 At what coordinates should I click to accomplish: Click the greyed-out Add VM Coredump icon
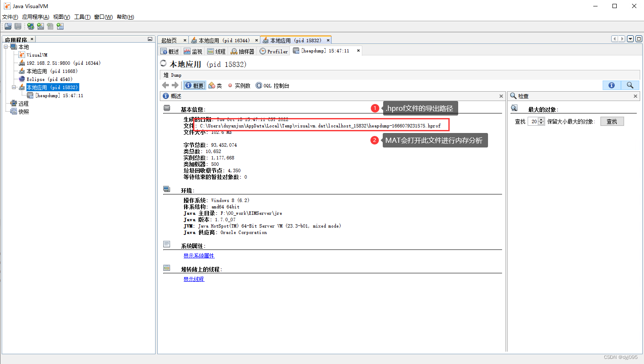(50, 26)
